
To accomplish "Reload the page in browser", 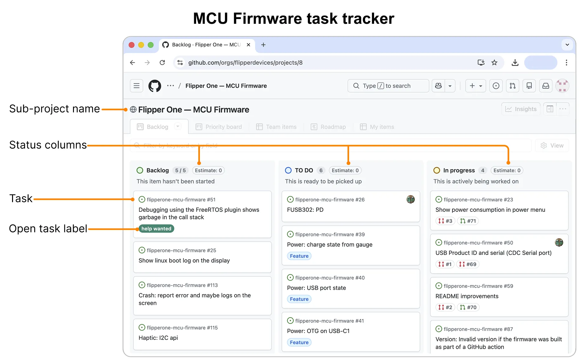I will pyautogui.click(x=162, y=62).
